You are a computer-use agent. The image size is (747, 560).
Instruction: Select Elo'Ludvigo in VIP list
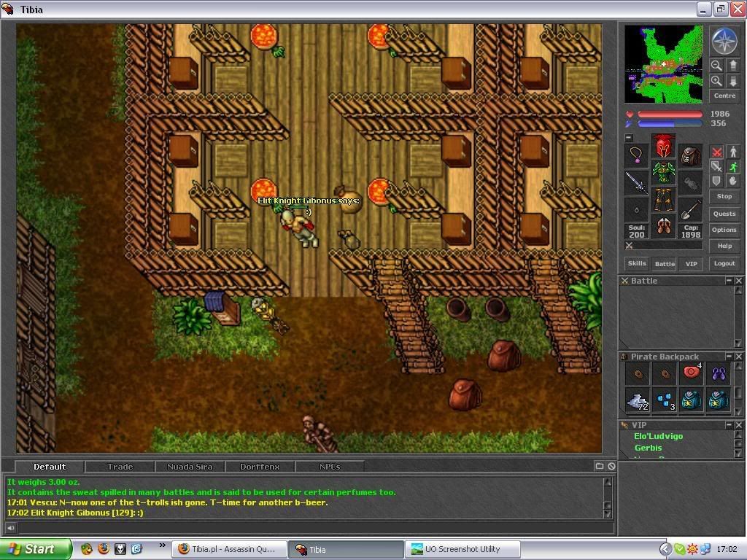coord(658,436)
